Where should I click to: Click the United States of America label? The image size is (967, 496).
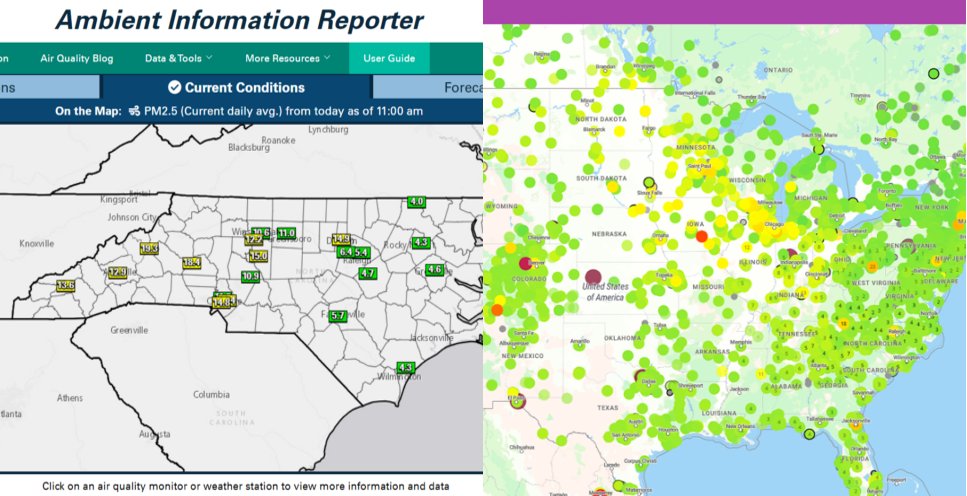607,292
